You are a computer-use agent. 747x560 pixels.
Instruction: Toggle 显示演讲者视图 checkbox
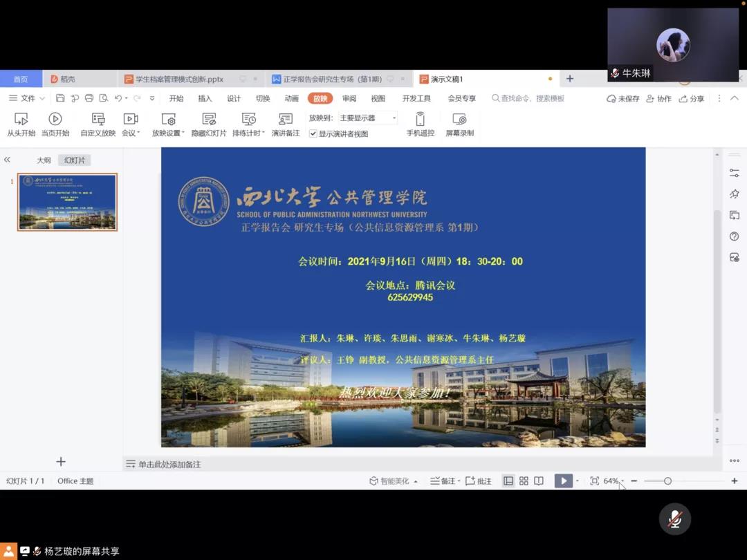[313, 134]
